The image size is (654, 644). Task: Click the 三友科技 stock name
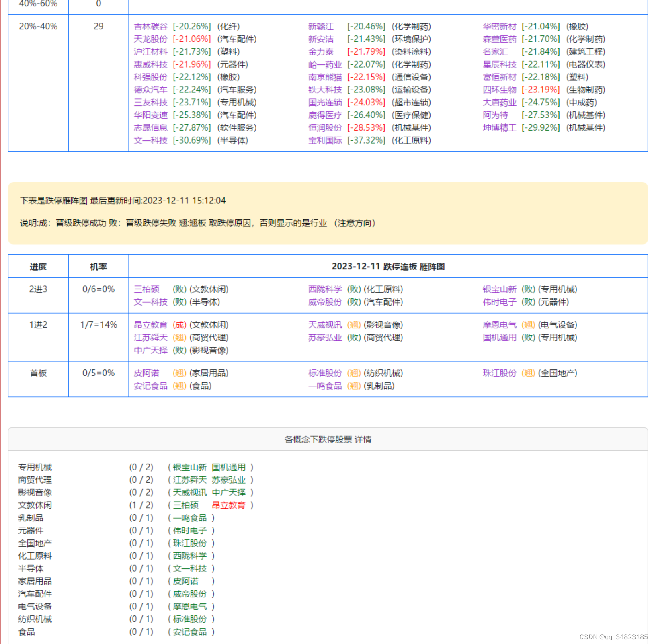[x=150, y=103]
